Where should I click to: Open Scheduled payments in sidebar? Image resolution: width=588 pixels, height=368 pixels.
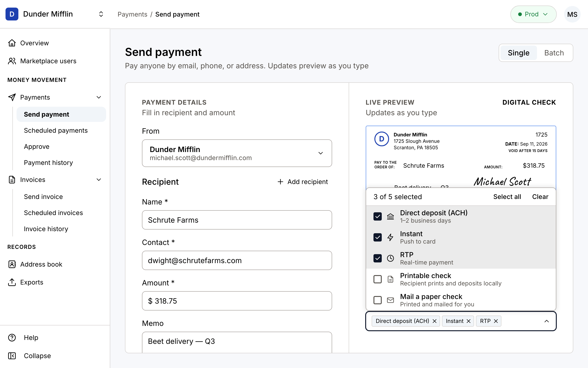(x=61, y=130)
